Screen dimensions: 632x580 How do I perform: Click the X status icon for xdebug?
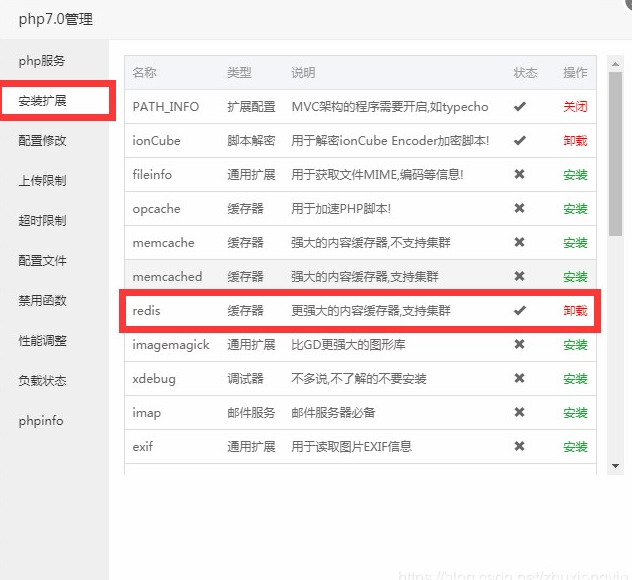click(x=519, y=379)
